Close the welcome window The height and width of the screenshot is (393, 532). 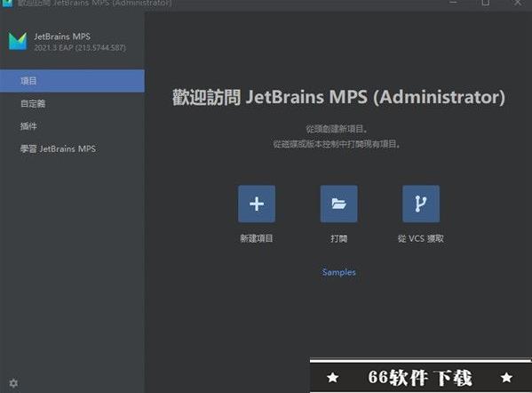(x=518, y=3)
